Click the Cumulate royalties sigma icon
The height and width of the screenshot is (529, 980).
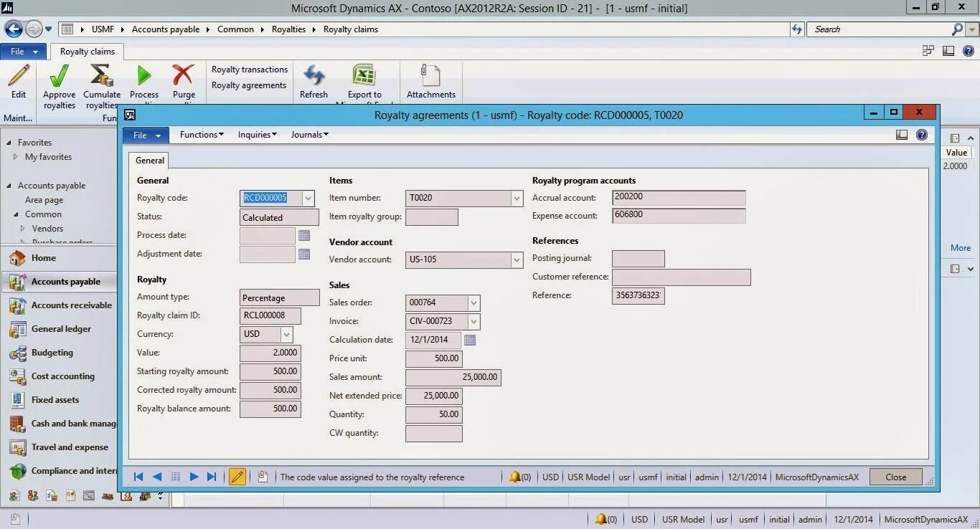(x=101, y=76)
